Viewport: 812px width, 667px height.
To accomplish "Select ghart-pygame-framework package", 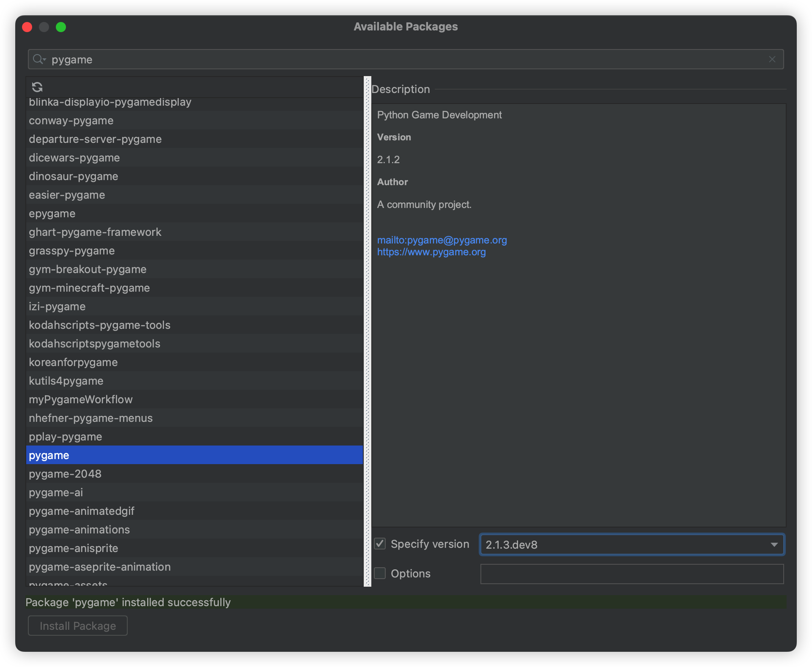I will tap(195, 232).
